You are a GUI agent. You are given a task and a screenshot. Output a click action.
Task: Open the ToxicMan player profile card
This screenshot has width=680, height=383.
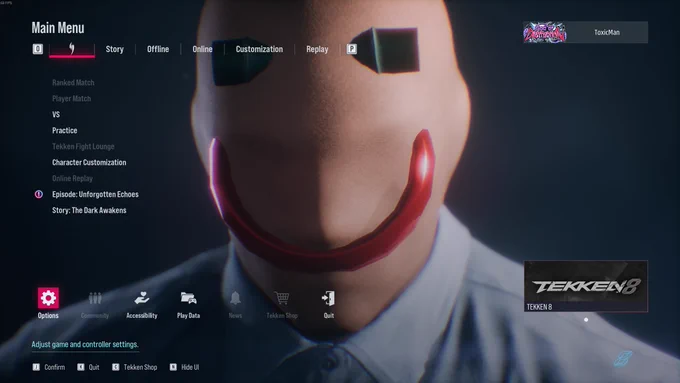point(585,32)
